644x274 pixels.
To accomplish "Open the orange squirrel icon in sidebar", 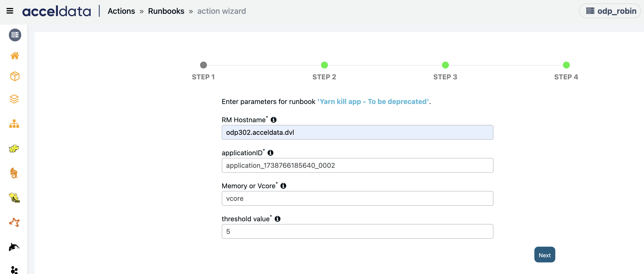I will pyautogui.click(x=14, y=173).
